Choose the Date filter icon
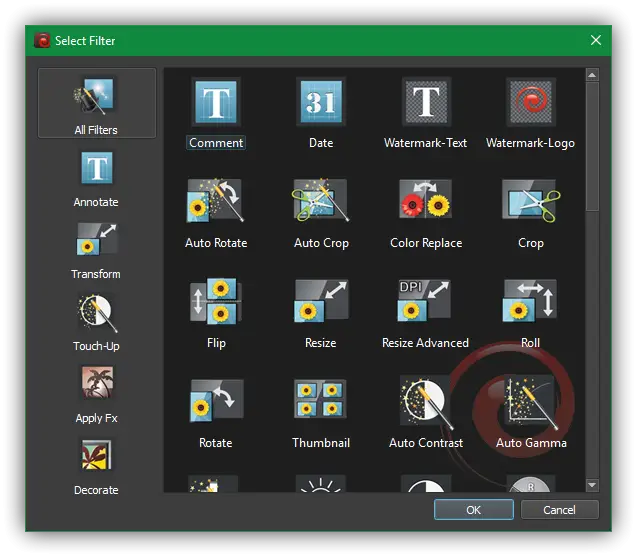 coord(321,102)
